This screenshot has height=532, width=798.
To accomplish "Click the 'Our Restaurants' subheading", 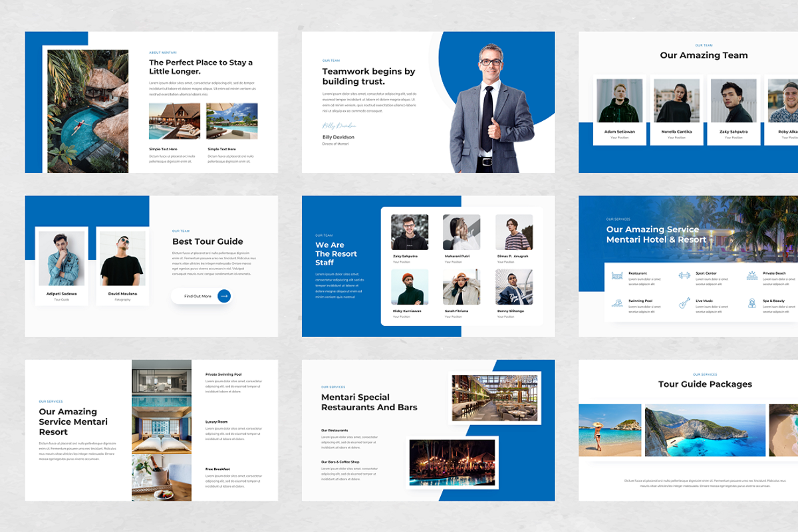I will 334,430.
